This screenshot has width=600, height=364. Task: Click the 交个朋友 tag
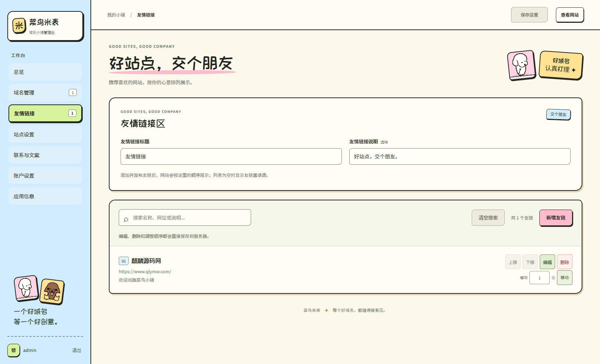click(x=558, y=114)
